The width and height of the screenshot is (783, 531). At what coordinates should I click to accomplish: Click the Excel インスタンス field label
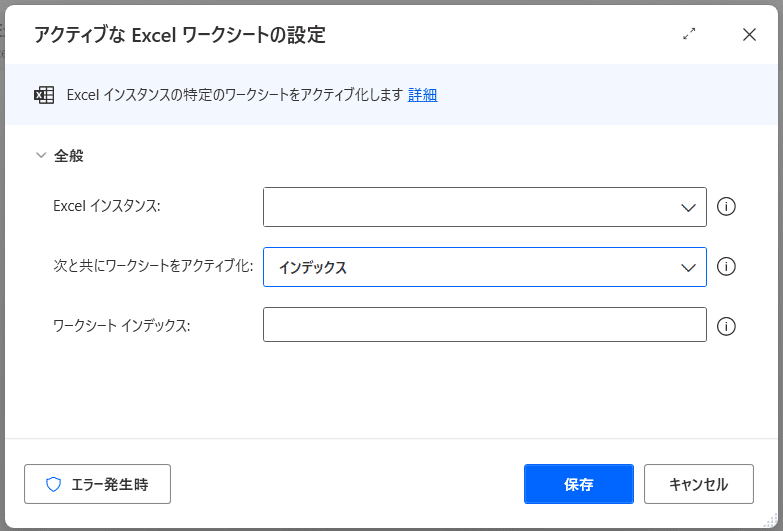pos(107,206)
